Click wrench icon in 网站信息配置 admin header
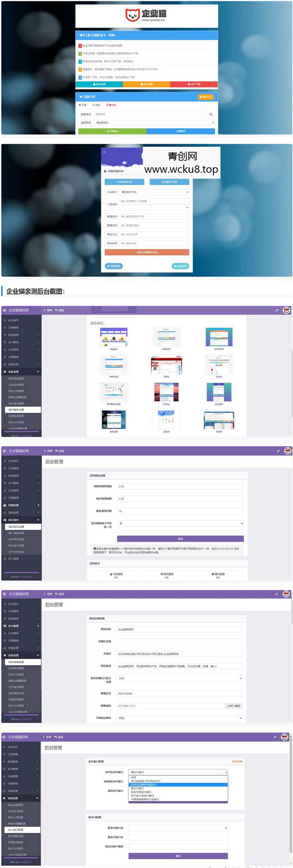Image resolution: width=293 pixels, height=868 pixels. pos(277,594)
